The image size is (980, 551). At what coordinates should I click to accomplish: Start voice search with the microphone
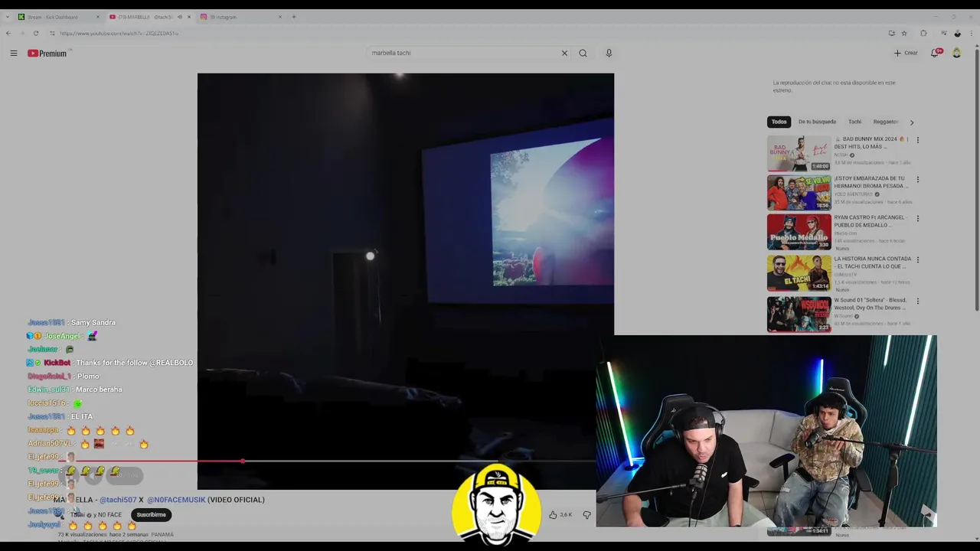pos(609,54)
